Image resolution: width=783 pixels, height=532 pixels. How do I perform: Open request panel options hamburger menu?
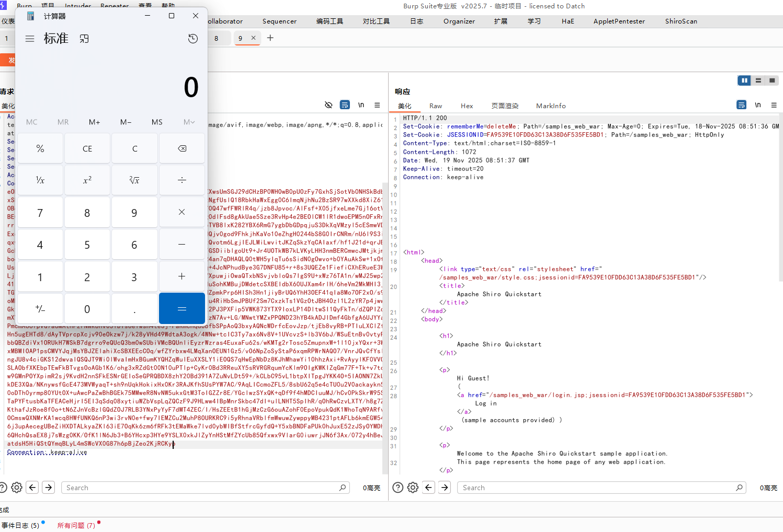(x=377, y=105)
